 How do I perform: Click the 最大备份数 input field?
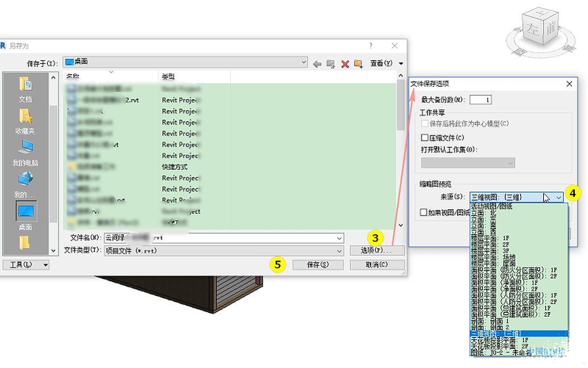[x=480, y=99]
